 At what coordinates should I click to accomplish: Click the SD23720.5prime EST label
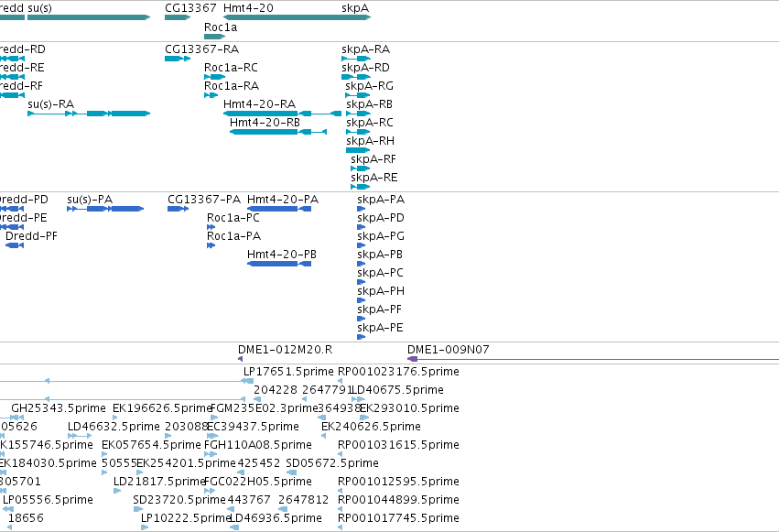point(179,500)
